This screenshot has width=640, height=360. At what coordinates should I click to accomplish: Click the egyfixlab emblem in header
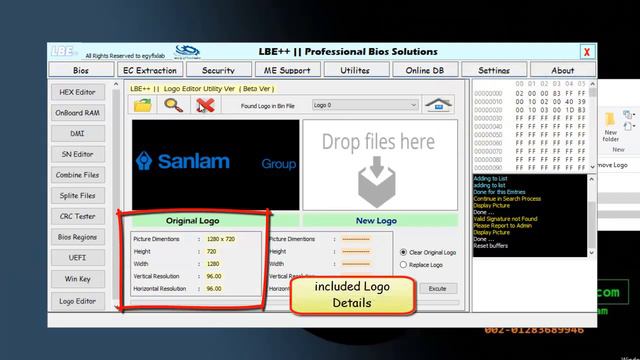[x=187, y=52]
